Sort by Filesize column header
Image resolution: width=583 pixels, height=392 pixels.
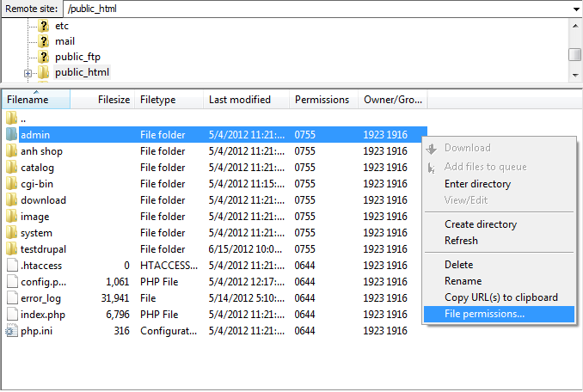pyautogui.click(x=102, y=100)
